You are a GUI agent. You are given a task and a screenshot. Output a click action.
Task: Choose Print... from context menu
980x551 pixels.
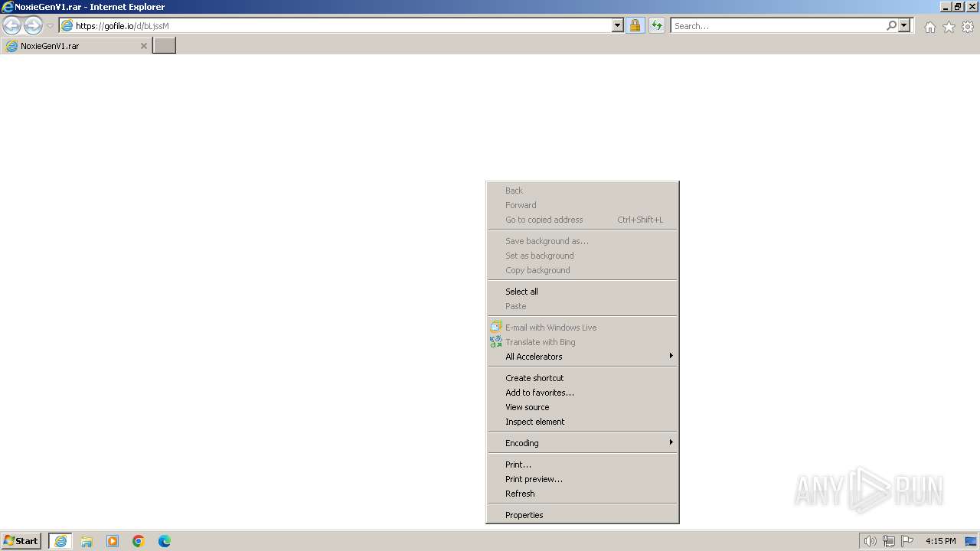(x=583, y=465)
